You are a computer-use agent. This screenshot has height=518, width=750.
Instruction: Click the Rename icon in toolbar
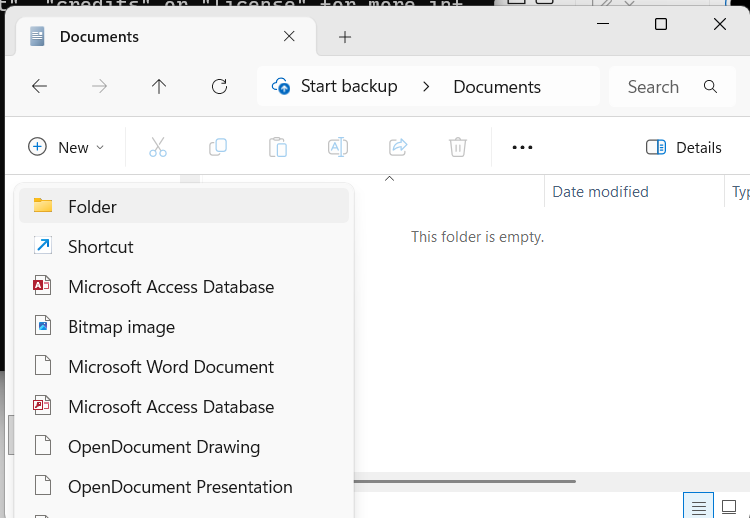tap(338, 147)
